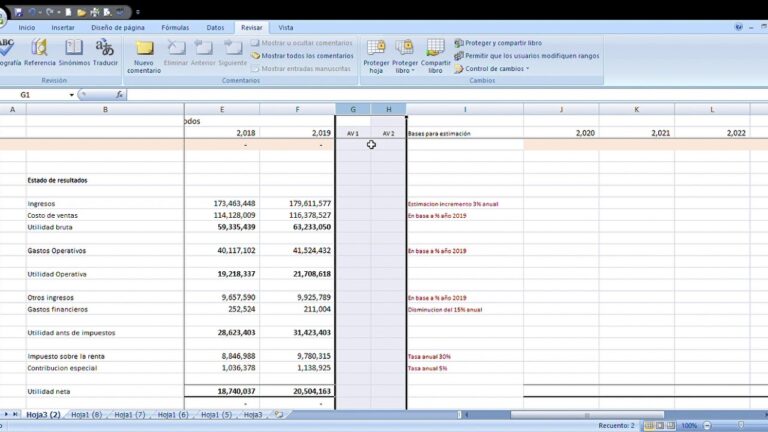This screenshot has width=768, height=432.
Task: Open the Undo history dropdown arrow
Action: point(41,12)
